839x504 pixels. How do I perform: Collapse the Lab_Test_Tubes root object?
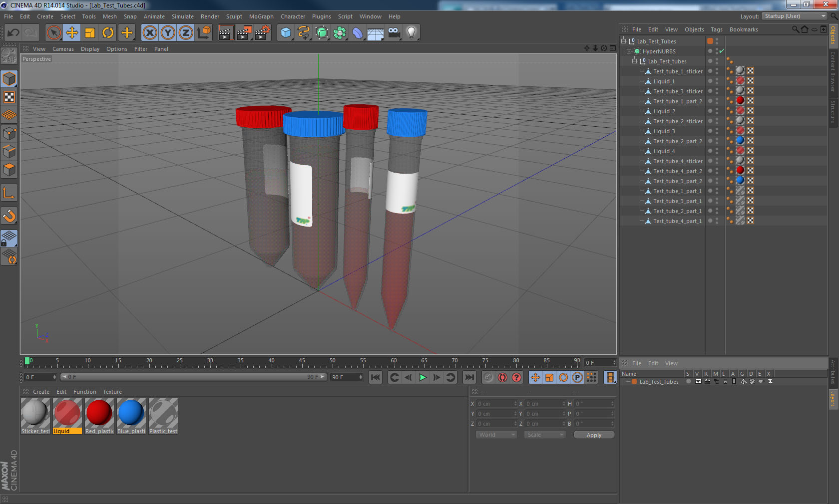click(x=623, y=41)
